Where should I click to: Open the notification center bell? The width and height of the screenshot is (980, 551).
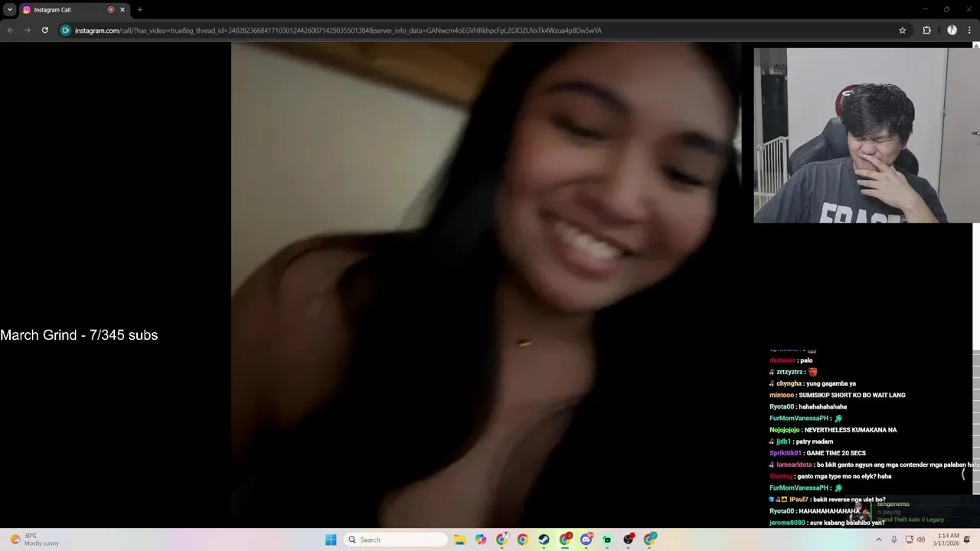tap(968, 540)
